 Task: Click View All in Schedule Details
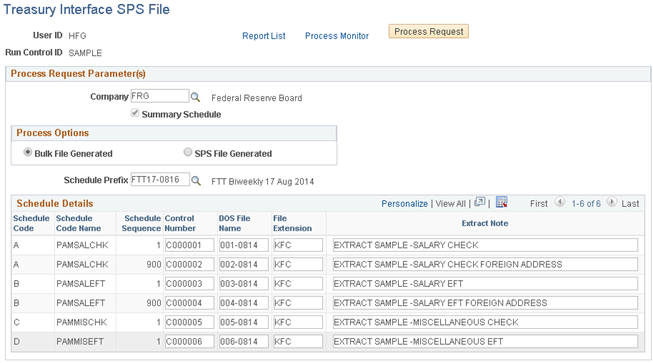(x=450, y=204)
